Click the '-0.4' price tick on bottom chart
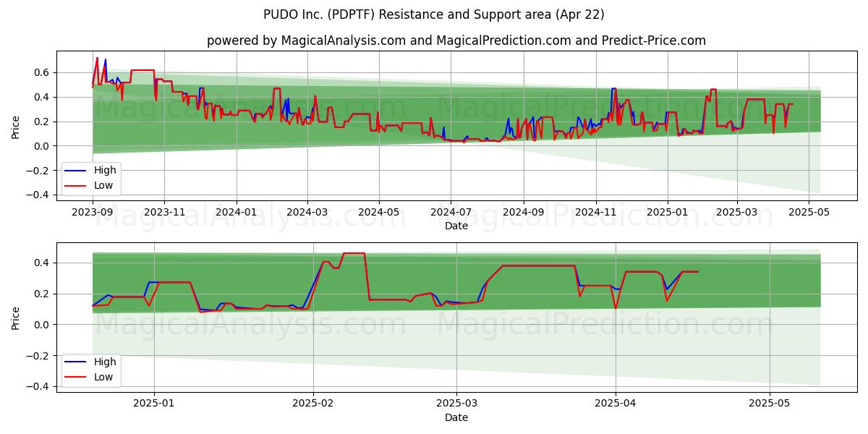Screen dimensions: 868x434 (x=37, y=387)
